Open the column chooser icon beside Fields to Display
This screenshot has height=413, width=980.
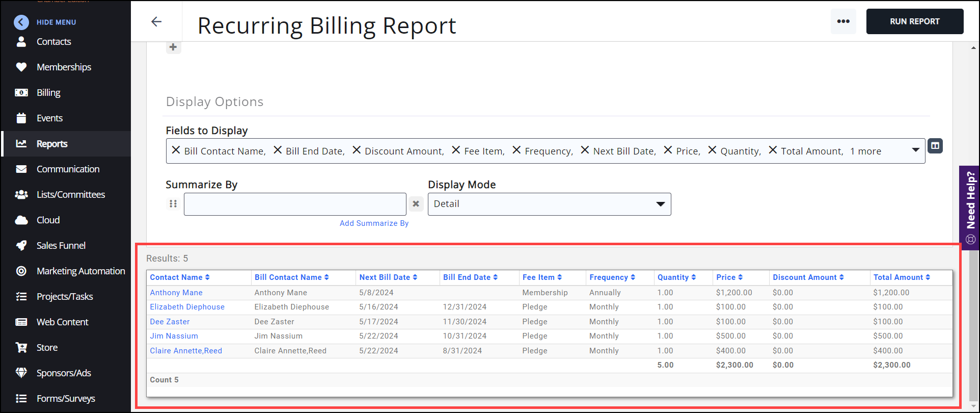pyautogui.click(x=935, y=146)
